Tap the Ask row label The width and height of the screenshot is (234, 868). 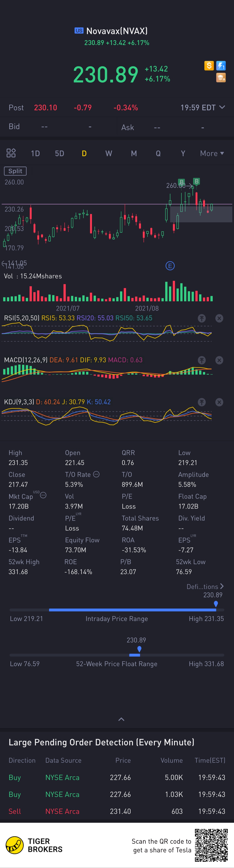pyautogui.click(x=128, y=127)
